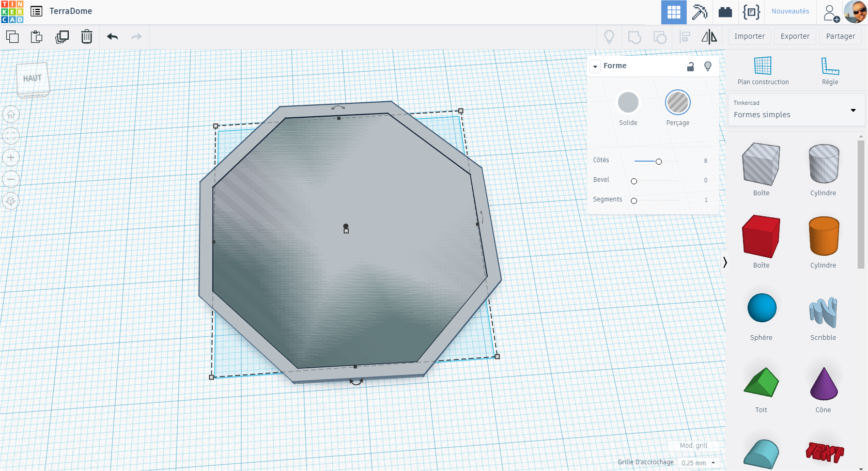Viewport: 868px width, 471px height.
Task: Duplicate the selected shape
Action: point(62,37)
